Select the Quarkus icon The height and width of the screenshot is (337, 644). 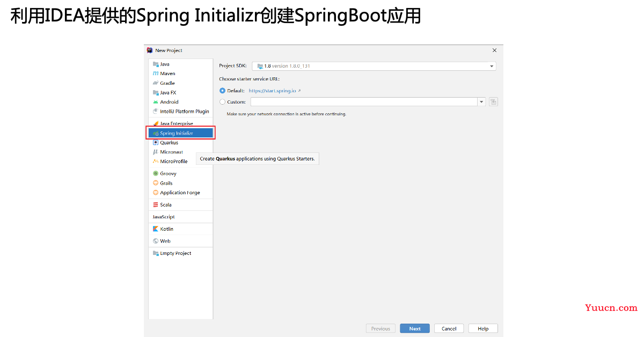click(x=156, y=143)
